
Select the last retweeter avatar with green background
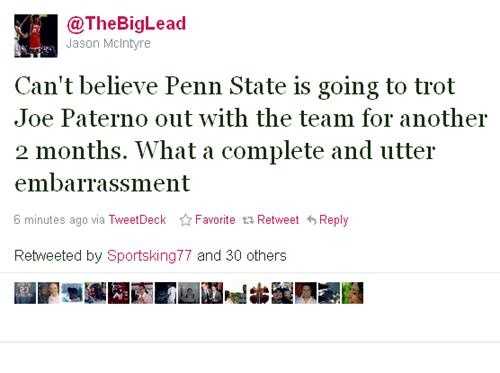pos(352,293)
